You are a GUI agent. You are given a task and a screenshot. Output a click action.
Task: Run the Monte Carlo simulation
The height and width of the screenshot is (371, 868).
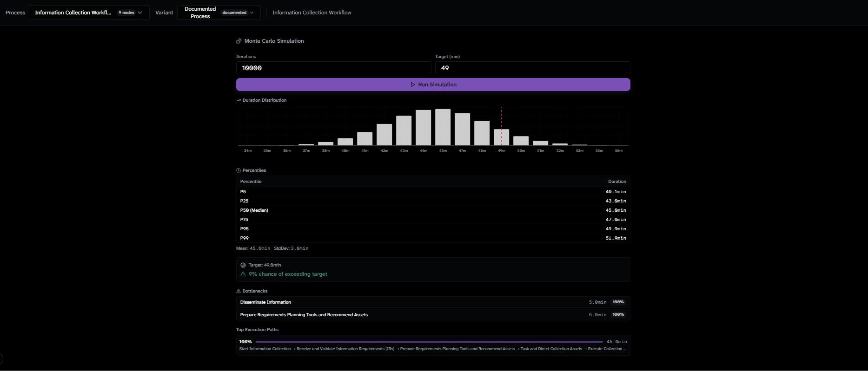click(433, 85)
